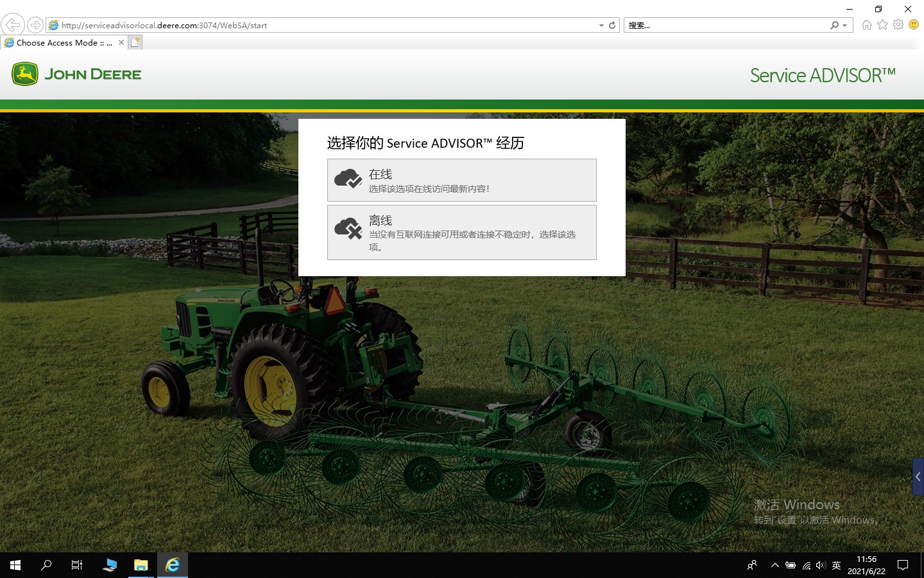Viewport: 924px width, 578px height.
Task: Expand the side panel chevron handle
Action: tap(918, 477)
